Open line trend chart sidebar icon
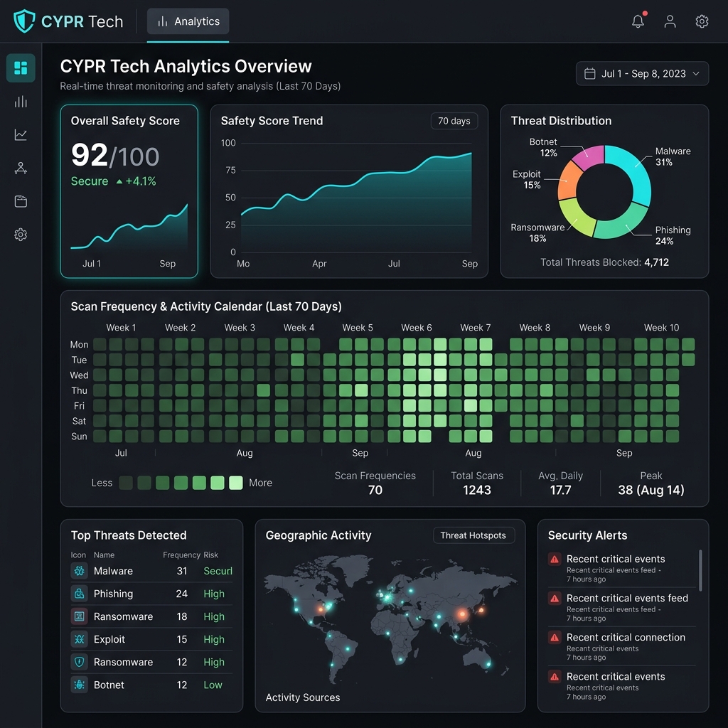Image resolution: width=728 pixels, height=728 pixels. (21, 134)
